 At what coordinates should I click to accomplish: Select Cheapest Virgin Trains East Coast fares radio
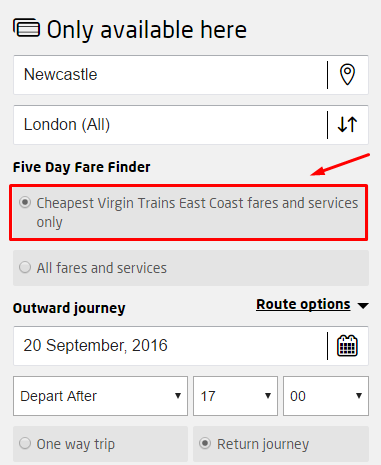click(x=25, y=202)
